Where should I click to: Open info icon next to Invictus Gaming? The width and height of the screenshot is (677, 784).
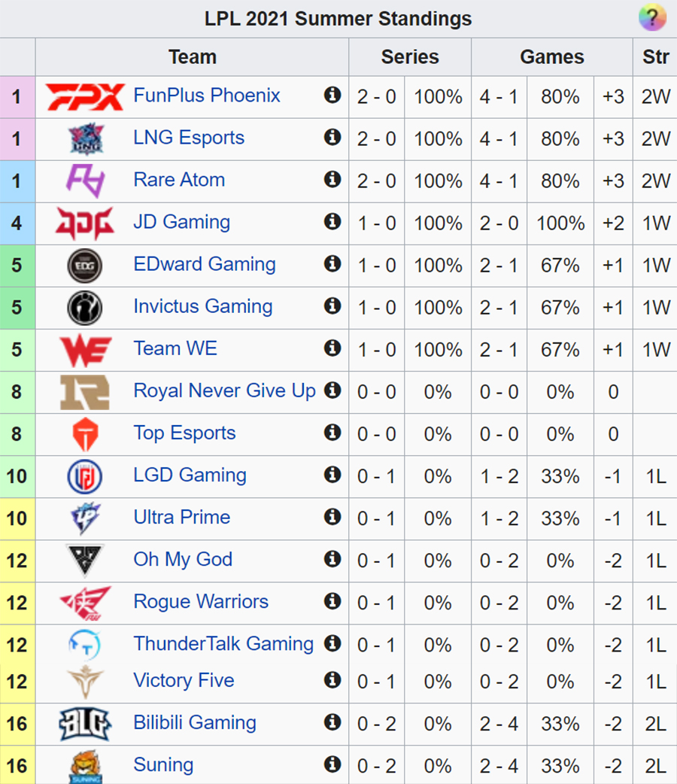[332, 305]
